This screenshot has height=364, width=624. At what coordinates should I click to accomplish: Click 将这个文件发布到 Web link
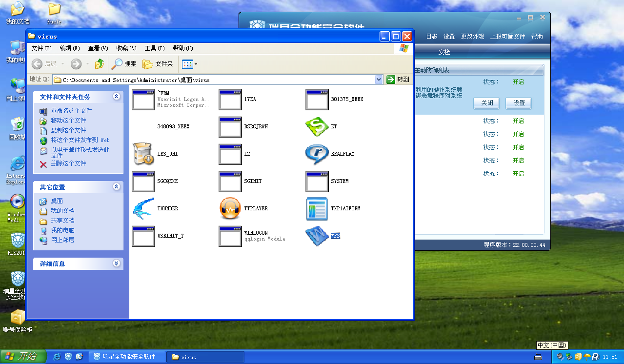(x=81, y=140)
